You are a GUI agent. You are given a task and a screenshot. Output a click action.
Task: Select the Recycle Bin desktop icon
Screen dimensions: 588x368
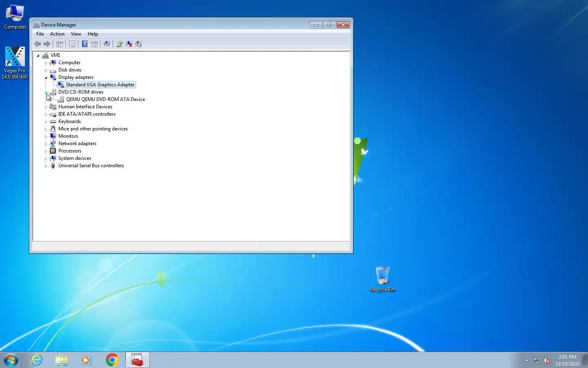coord(383,279)
